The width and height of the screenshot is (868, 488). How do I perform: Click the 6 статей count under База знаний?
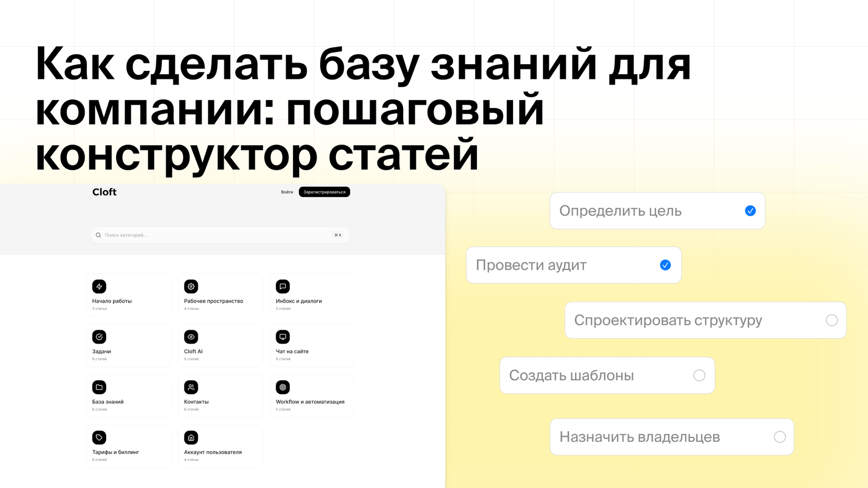tap(99, 409)
